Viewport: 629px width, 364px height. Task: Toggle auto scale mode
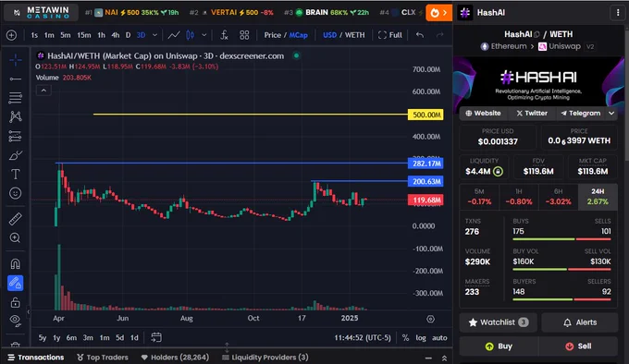(439, 338)
